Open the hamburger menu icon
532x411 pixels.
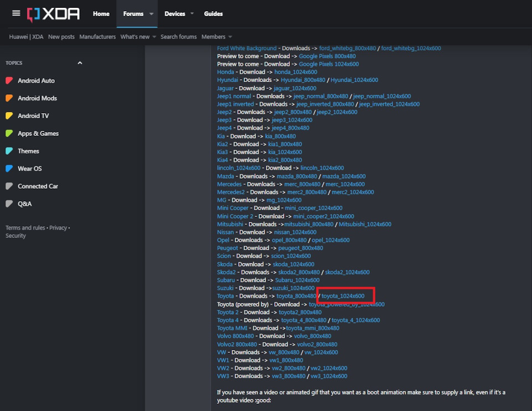16,13
